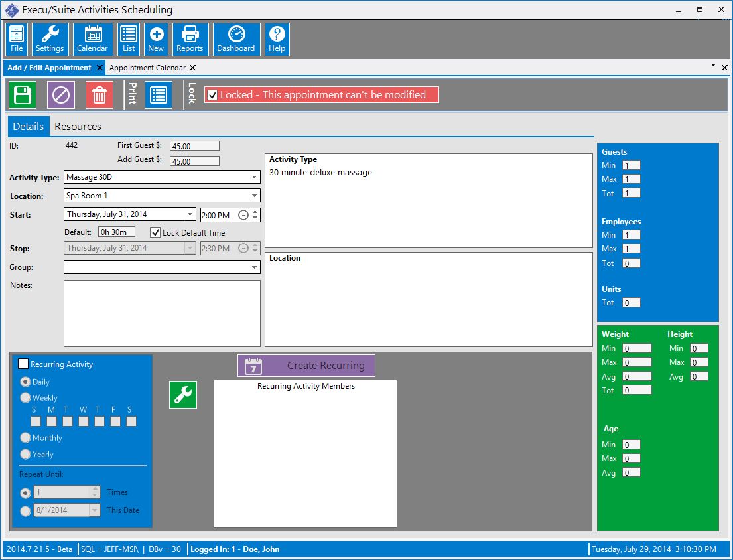
Task: Open Settings wrench toolbar button
Action: pos(50,39)
